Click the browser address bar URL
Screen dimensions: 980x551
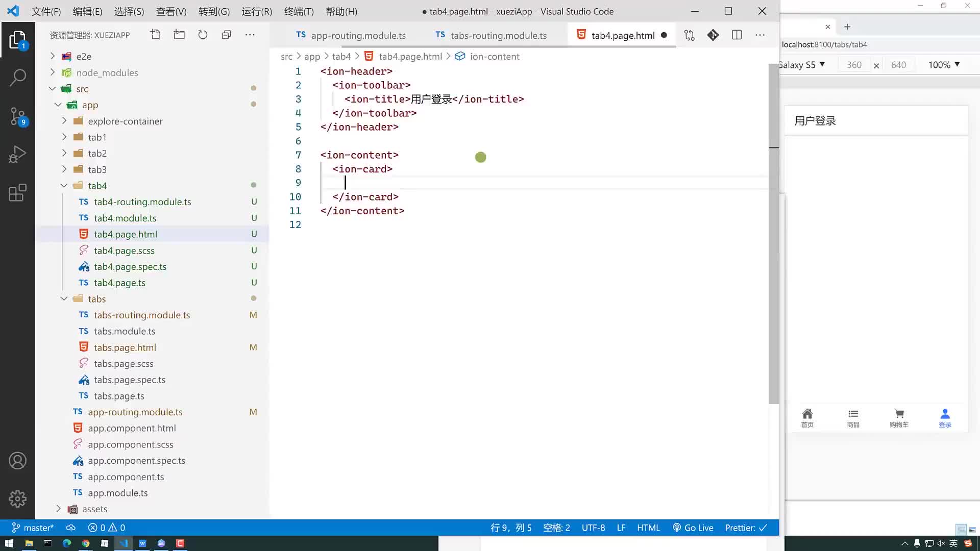824,44
